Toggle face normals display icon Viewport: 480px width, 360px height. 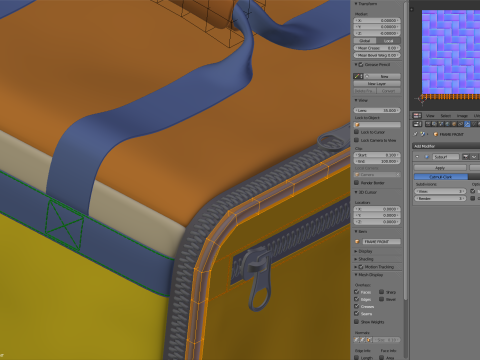pos(369,340)
